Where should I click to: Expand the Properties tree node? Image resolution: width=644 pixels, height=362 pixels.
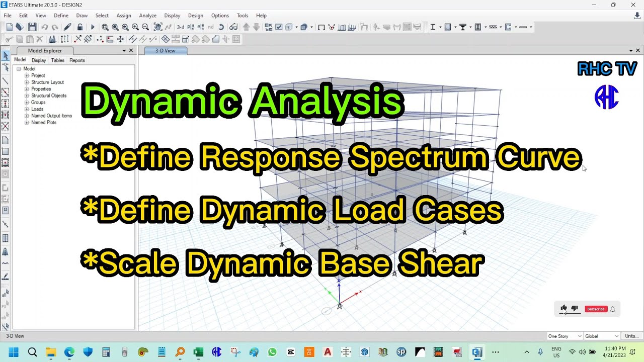pyautogui.click(x=27, y=89)
